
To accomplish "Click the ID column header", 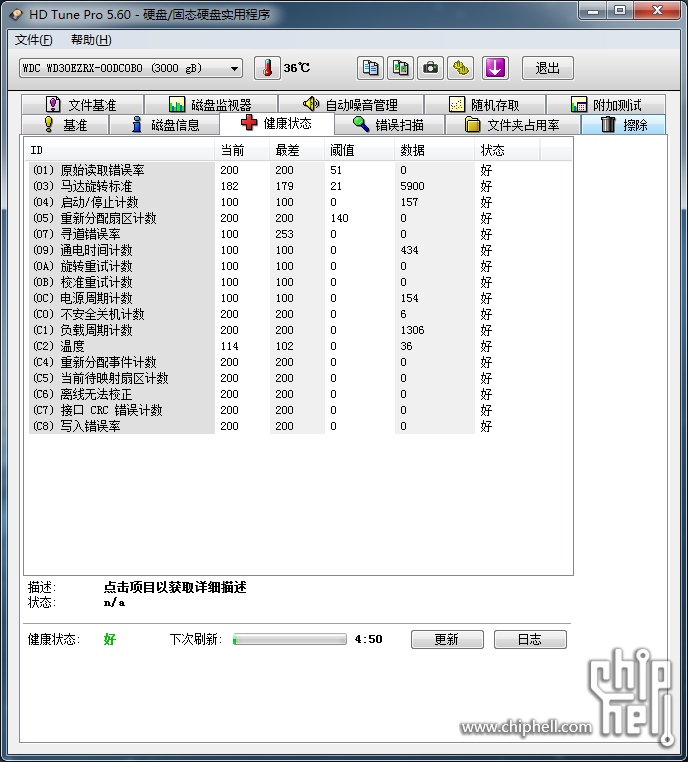I will point(120,150).
